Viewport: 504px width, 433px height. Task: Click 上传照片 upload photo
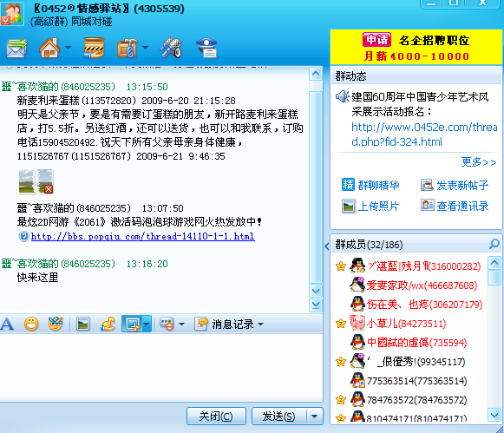tap(370, 206)
